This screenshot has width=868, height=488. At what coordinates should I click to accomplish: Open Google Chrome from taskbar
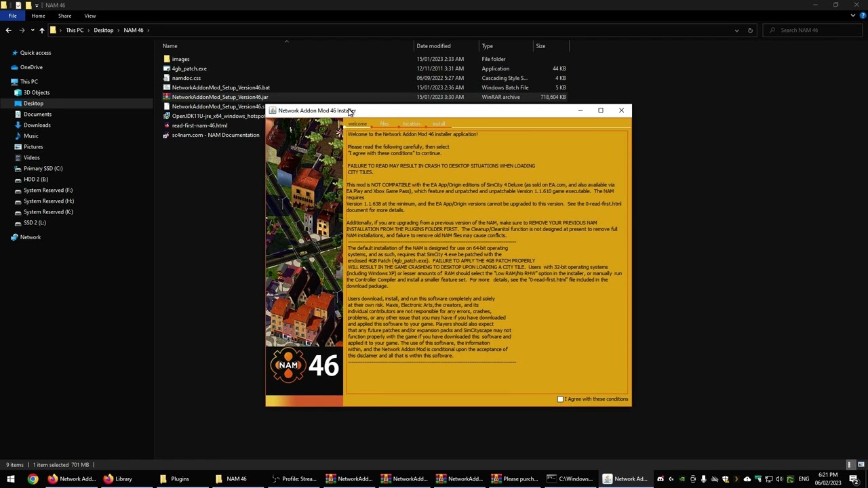click(33, 479)
